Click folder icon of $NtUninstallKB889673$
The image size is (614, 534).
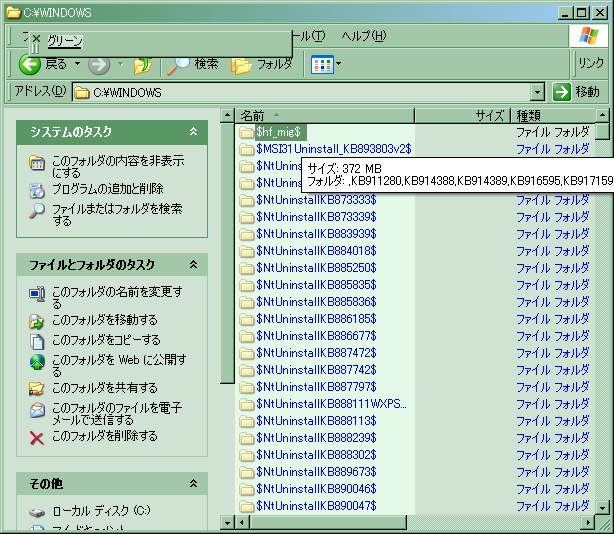pos(247,473)
